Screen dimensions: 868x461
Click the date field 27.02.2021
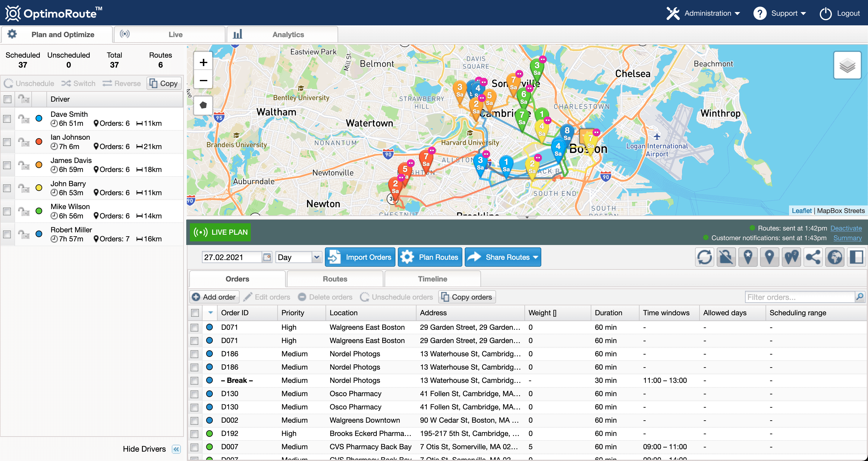click(x=232, y=257)
